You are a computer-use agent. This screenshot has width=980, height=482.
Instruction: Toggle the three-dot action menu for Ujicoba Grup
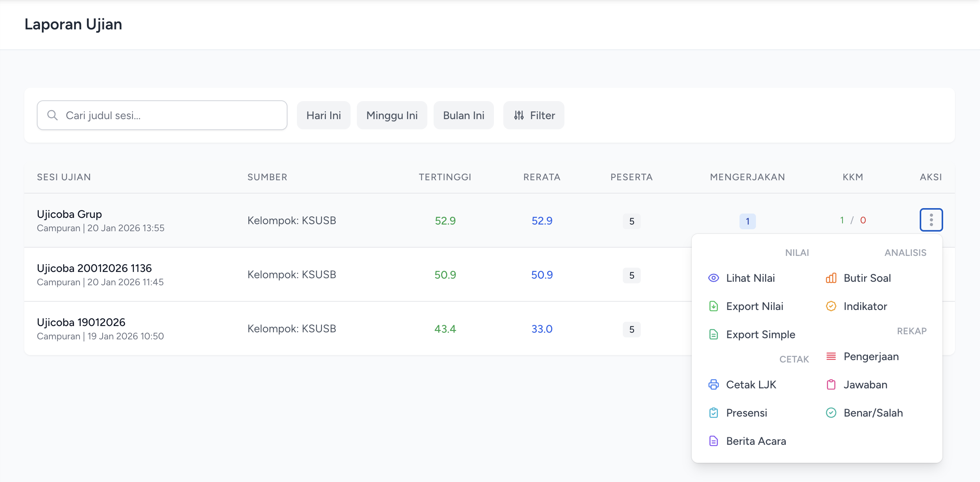931,220
